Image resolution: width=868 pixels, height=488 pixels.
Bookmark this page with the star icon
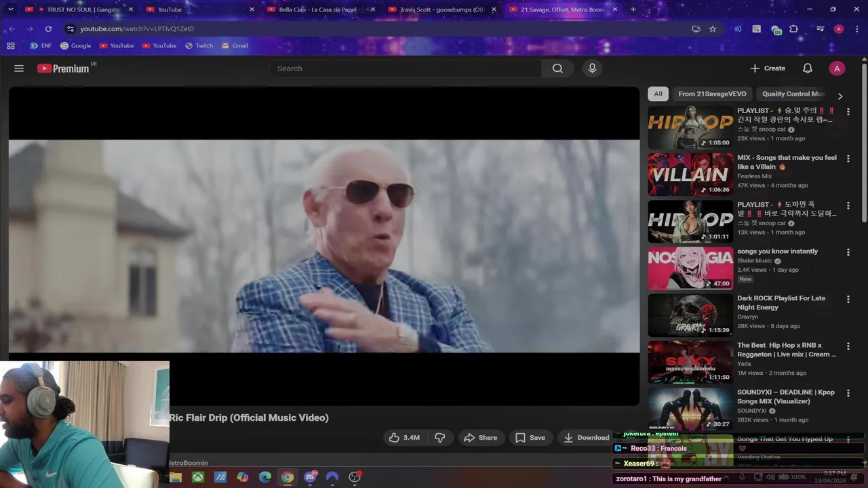(x=713, y=28)
